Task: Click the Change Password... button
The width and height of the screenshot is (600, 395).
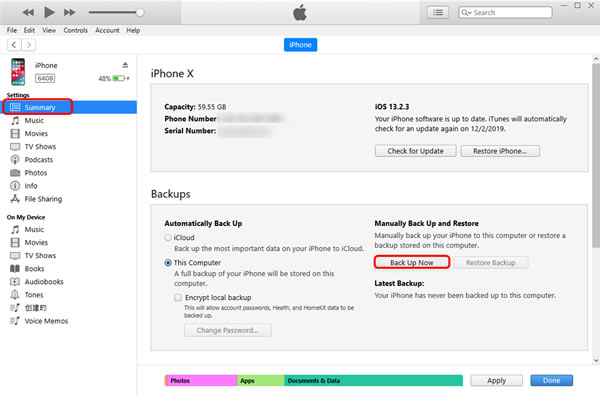Action: click(x=228, y=330)
